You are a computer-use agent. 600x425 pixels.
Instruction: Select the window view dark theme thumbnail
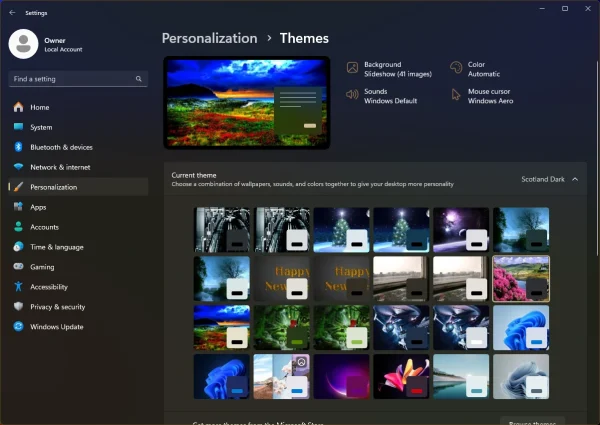point(401,279)
